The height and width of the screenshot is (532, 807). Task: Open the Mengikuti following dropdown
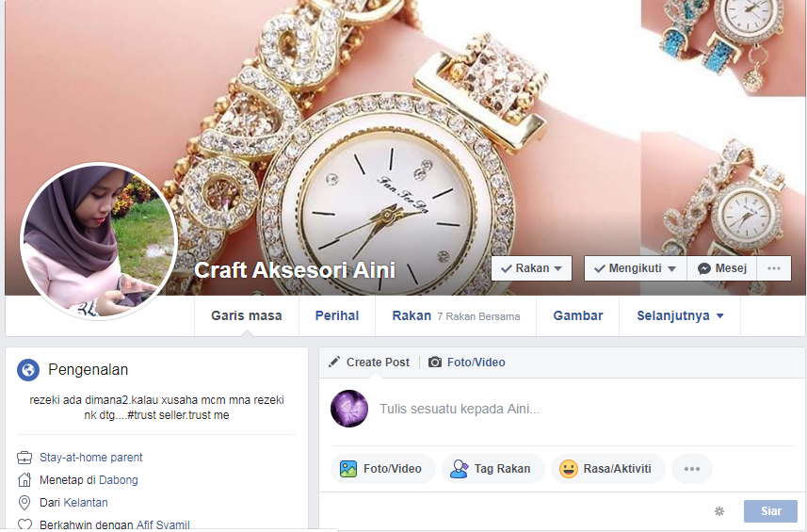(x=635, y=268)
